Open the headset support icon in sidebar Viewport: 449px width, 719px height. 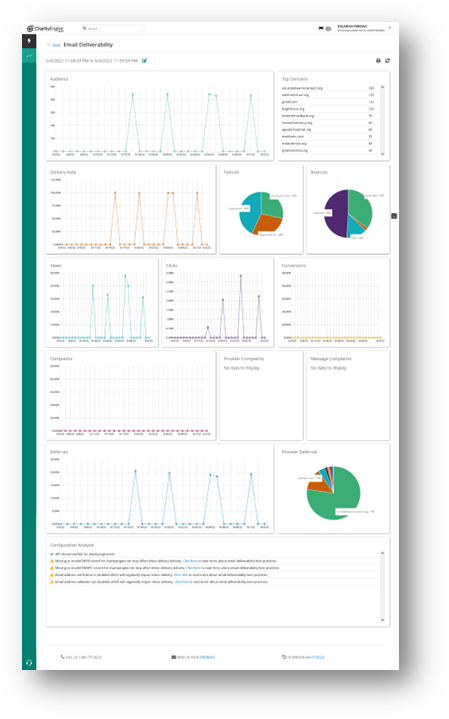[x=29, y=663]
